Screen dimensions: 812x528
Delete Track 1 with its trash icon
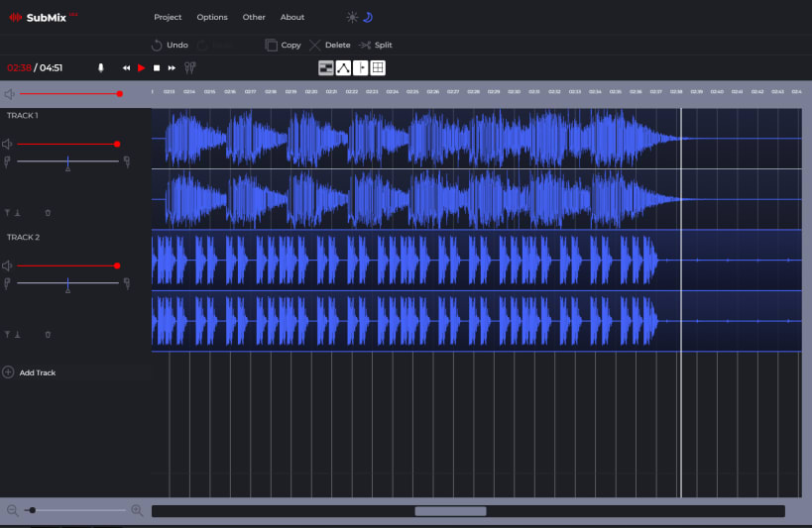click(x=48, y=212)
